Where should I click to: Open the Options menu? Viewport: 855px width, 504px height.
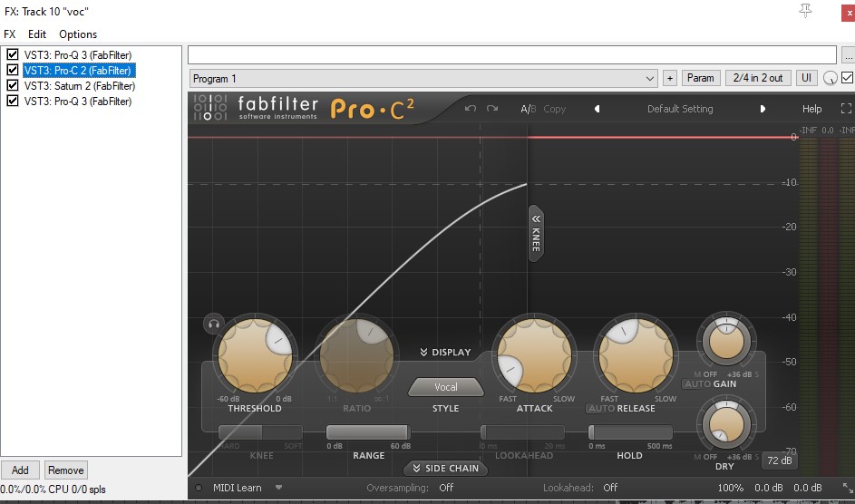pos(78,34)
